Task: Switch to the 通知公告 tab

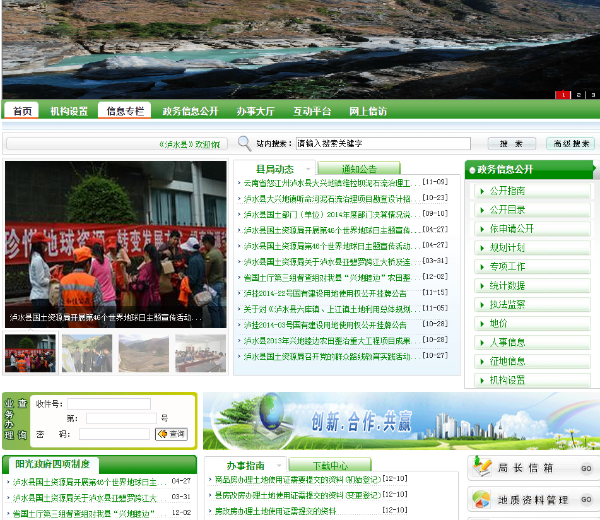Action: [x=358, y=169]
